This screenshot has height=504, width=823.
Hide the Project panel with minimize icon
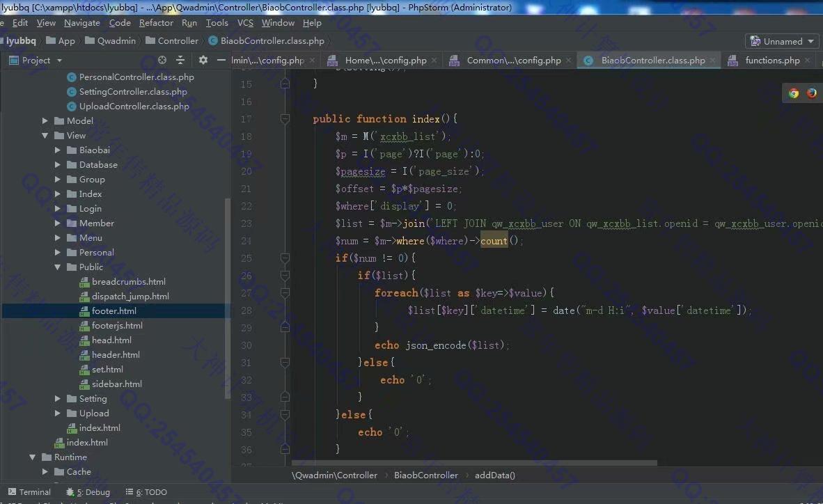[221, 61]
